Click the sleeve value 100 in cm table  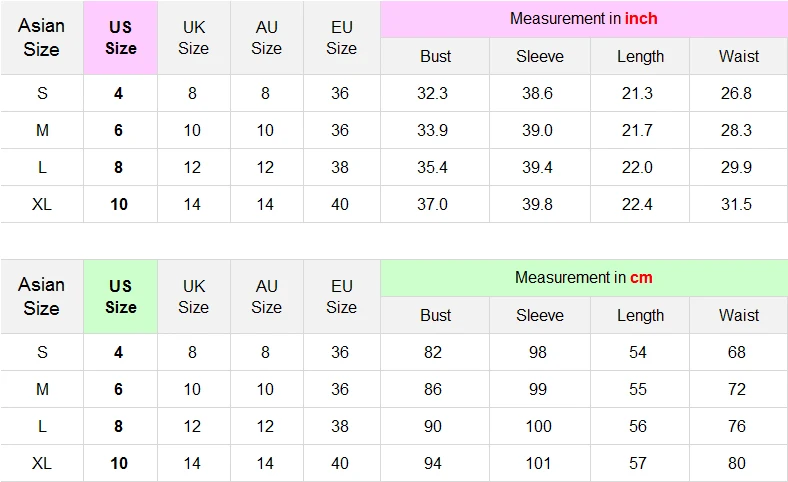pos(537,426)
